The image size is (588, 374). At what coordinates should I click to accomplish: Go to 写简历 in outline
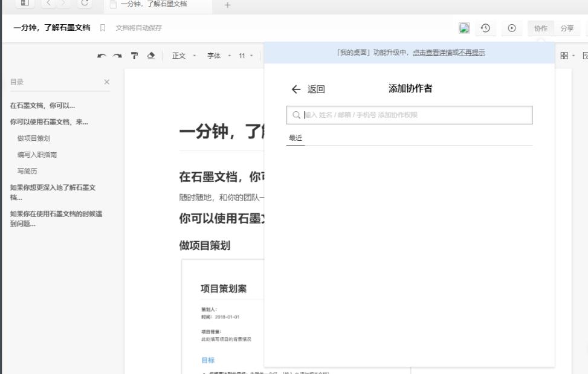click(x=27, y=171)
